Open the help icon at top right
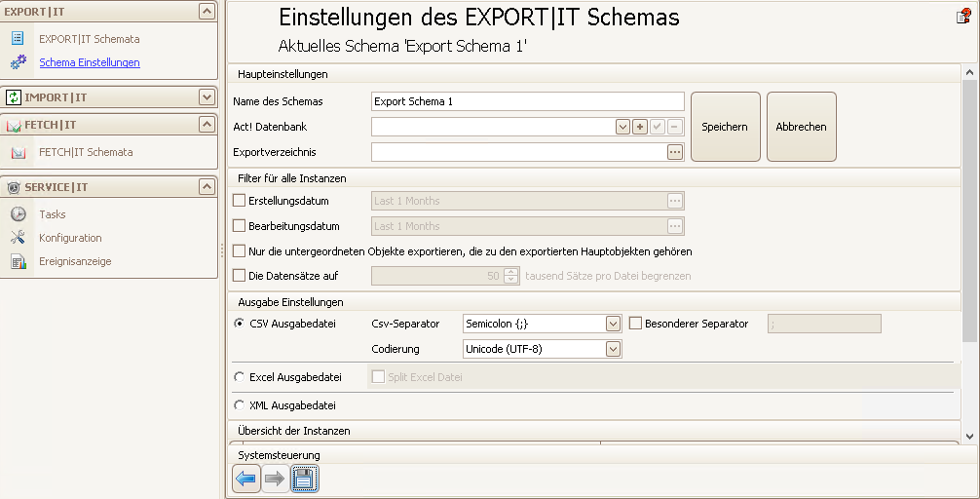 963,17
